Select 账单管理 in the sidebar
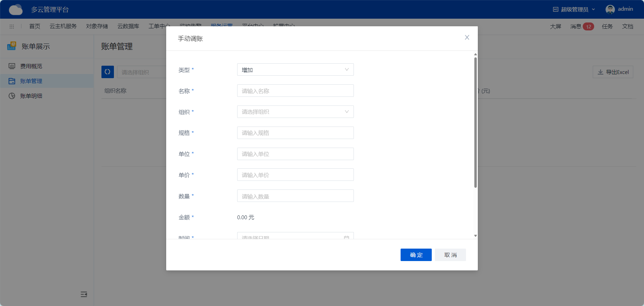 click(31, 81)
